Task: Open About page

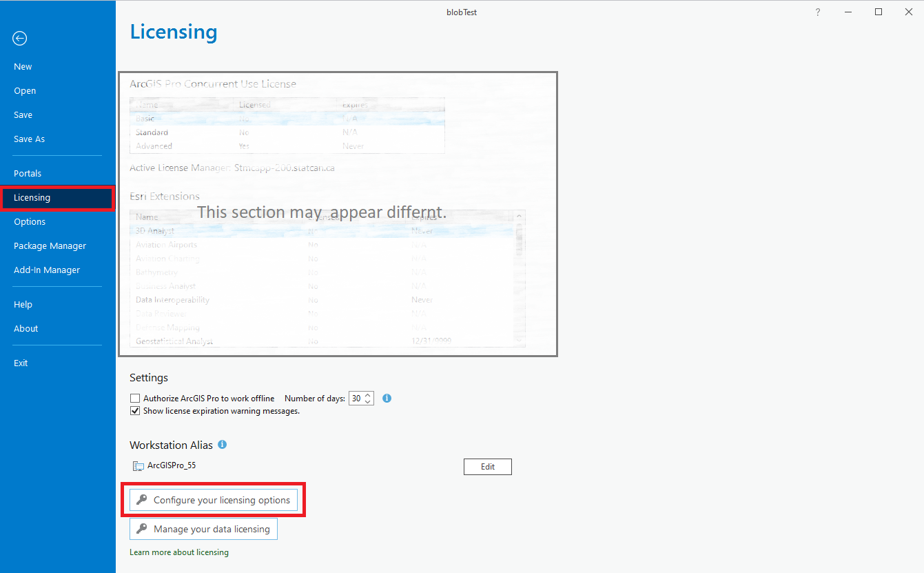Action: [25, 329]
